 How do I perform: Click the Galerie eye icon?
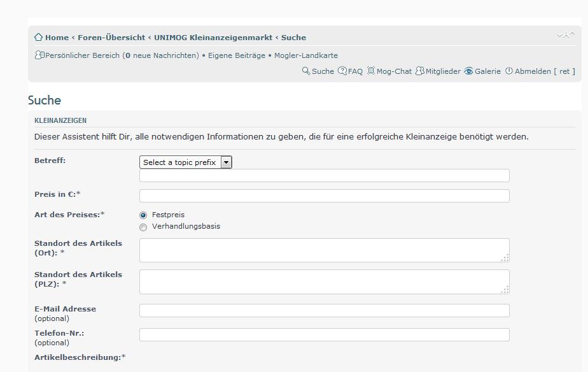pos(468,71)
